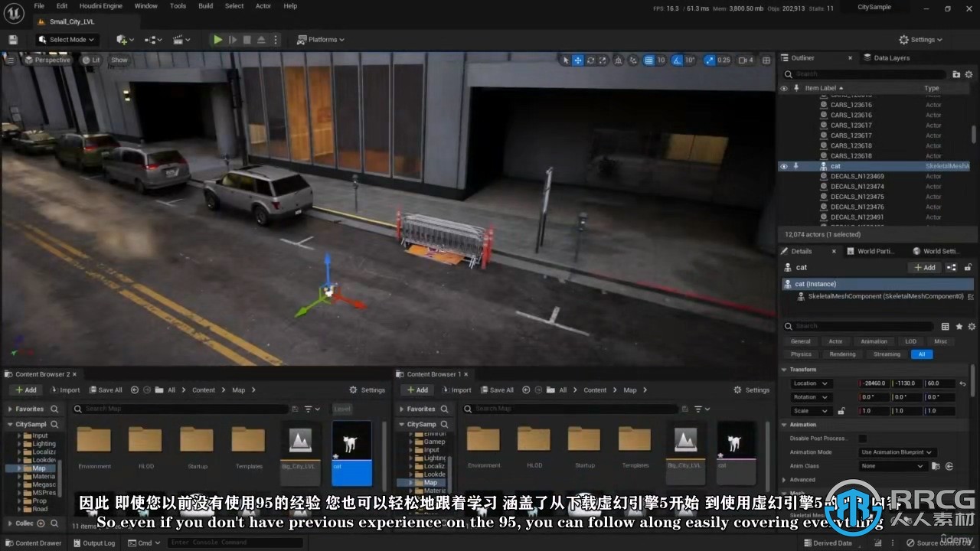Open viewport layout grid icon
980x551 pixels.
pyautogui.click(x=766, y=60)
